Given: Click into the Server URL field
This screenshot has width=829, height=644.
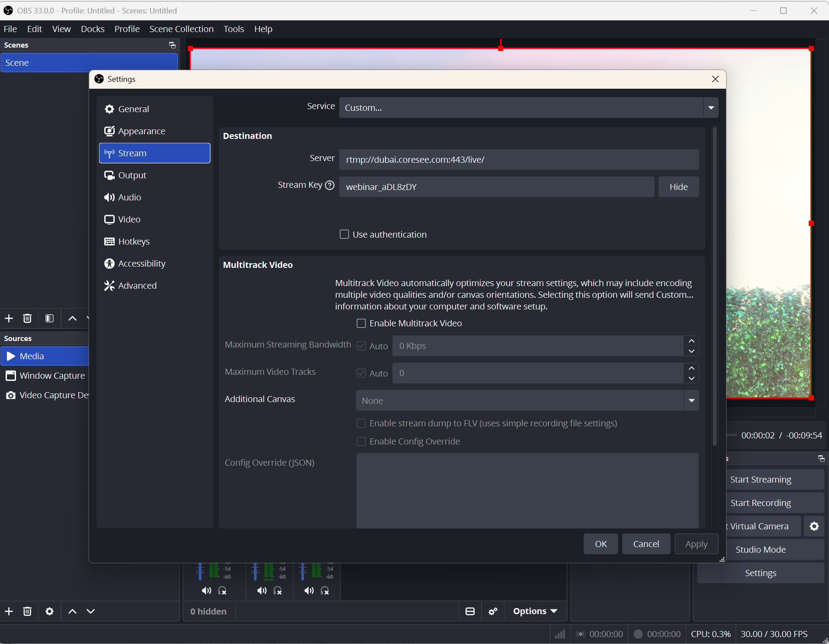Looking at the screenshot, I should 519,160.
